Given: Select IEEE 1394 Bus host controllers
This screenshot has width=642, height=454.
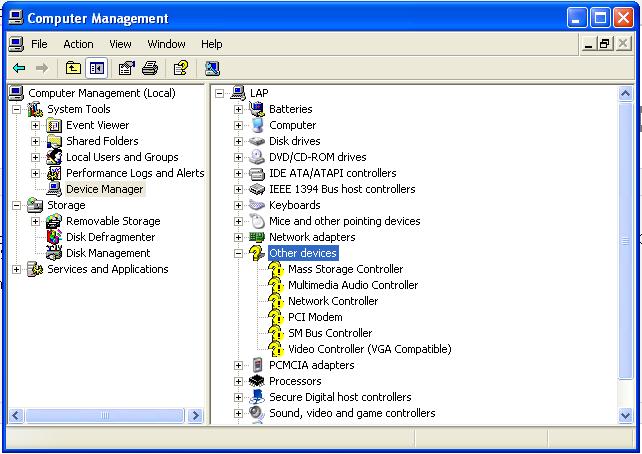Looking at the screenshot, I should pyautogui.click(x=342, y=189).
